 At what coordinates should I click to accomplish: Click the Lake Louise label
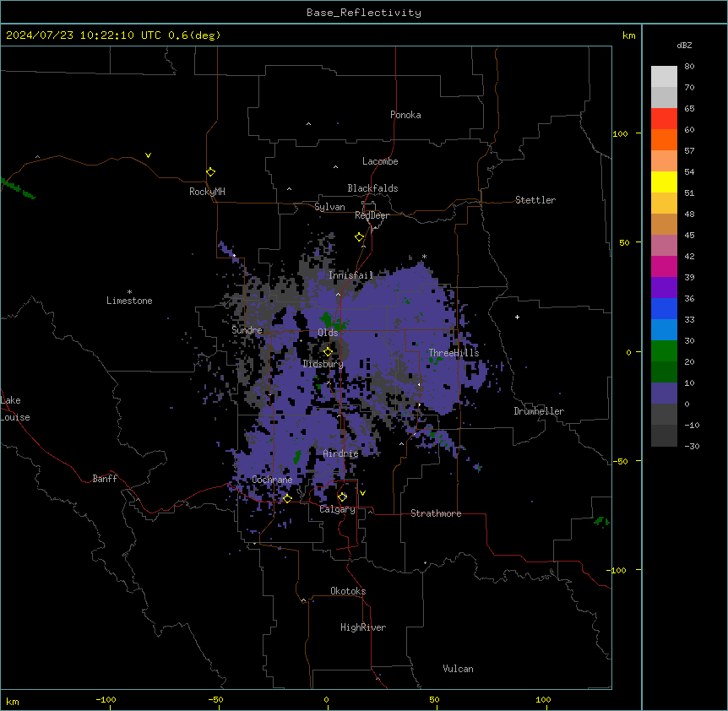pos(15,409)
